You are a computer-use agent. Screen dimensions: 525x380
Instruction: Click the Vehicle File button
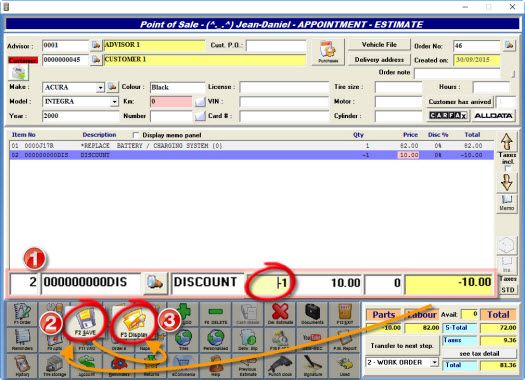tap(379, 45)
